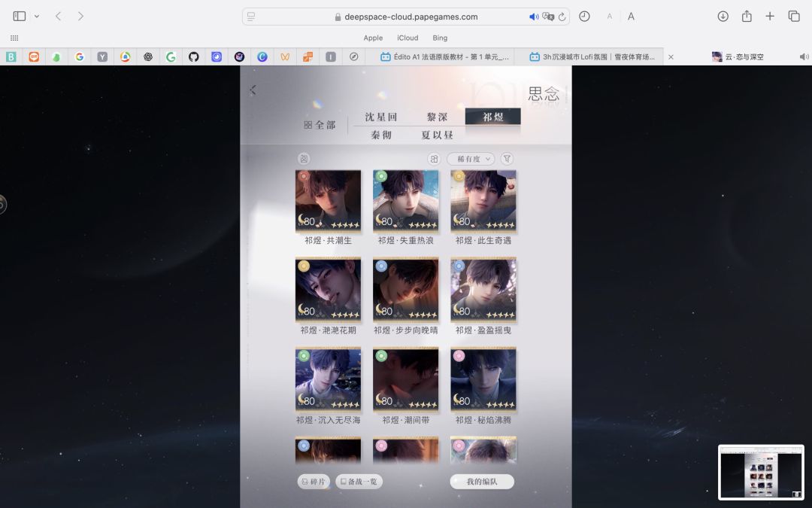Click the screenshot preview thumbnail

click(x=761, y=472)
